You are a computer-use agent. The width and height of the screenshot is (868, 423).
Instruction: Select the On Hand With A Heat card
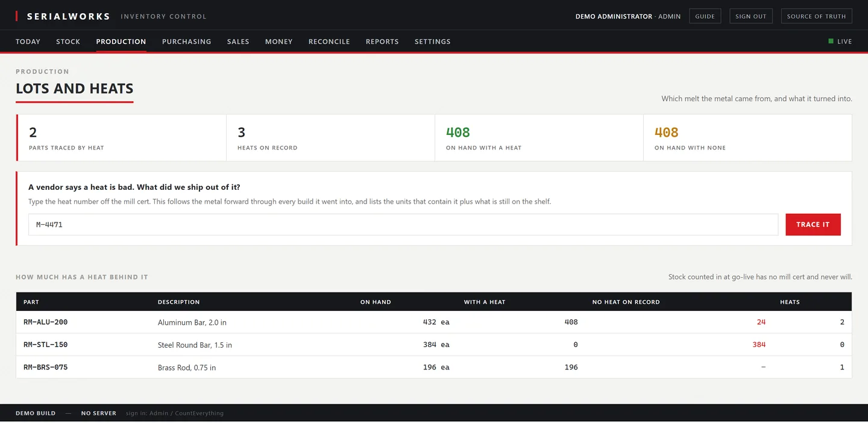[x=539, y=138]
